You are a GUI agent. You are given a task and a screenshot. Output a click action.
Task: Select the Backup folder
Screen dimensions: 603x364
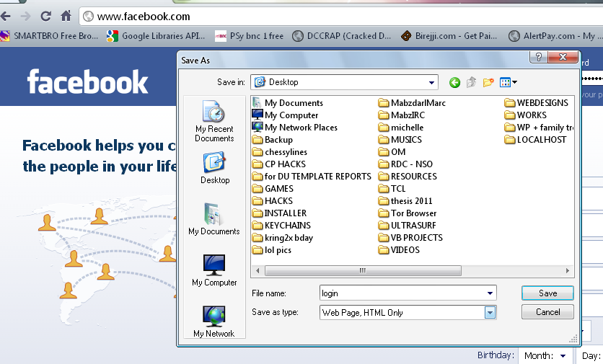point(273,140)
